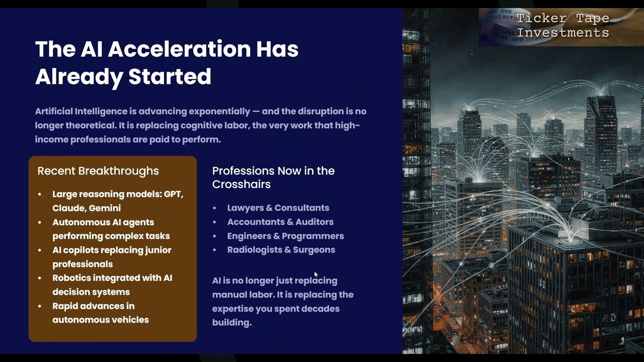The image size is (644, 362).
Task: Click the closing paragraph 'AI is no longer just replacing'
Action: [x=283, y=302]
